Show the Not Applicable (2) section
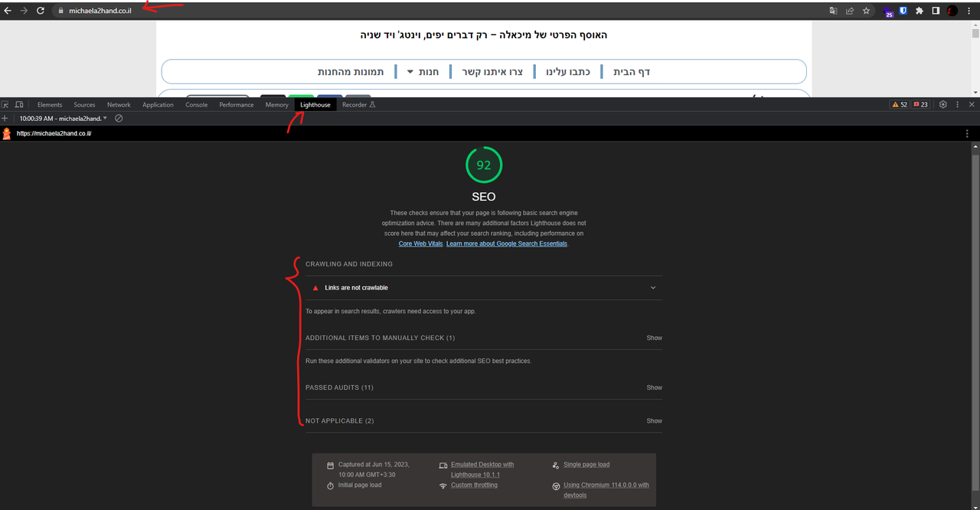The width and height of the screenshot is (980, 510). (654, 421)
